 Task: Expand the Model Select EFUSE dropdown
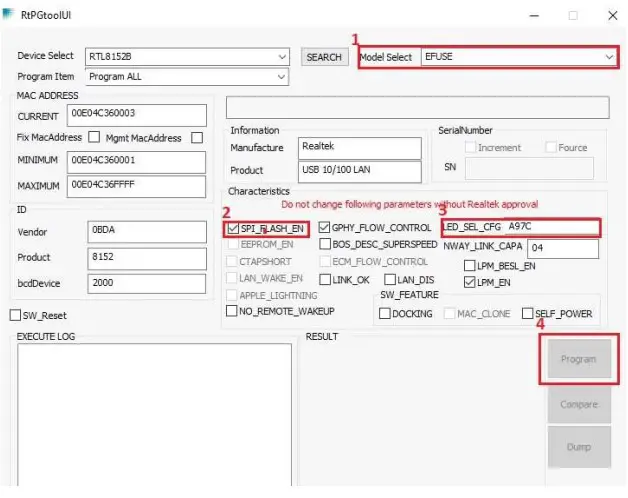(x=519, y=57)
